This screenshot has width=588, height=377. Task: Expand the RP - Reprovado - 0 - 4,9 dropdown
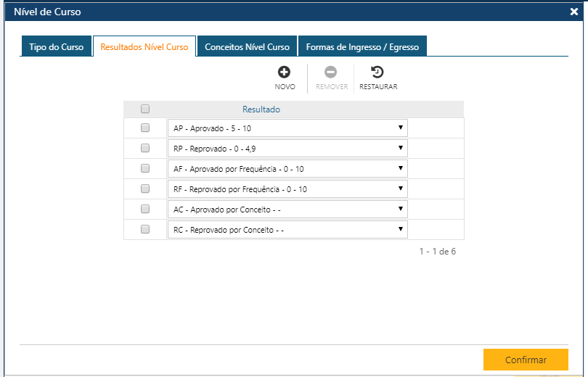(287, 149)
